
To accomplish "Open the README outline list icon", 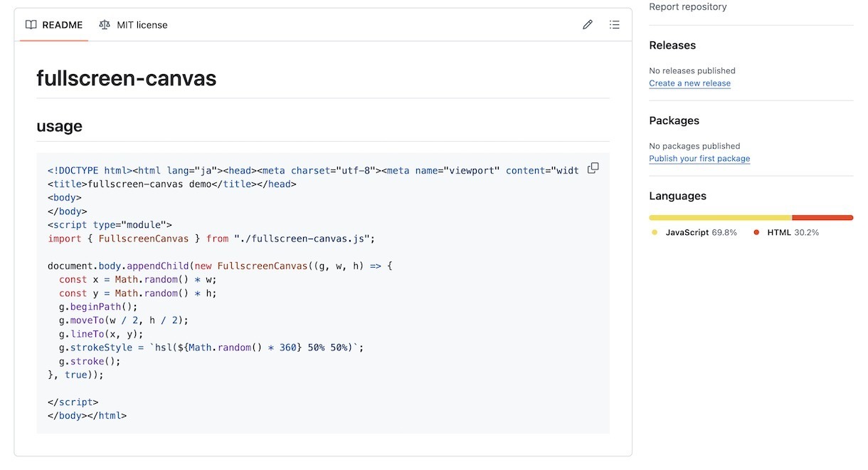I will [x=615, y=25].
